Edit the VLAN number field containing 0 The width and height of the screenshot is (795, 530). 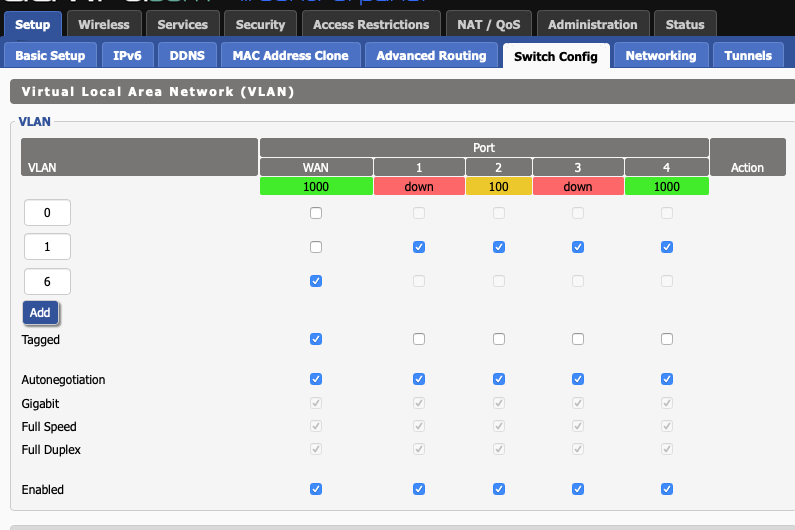47,213
